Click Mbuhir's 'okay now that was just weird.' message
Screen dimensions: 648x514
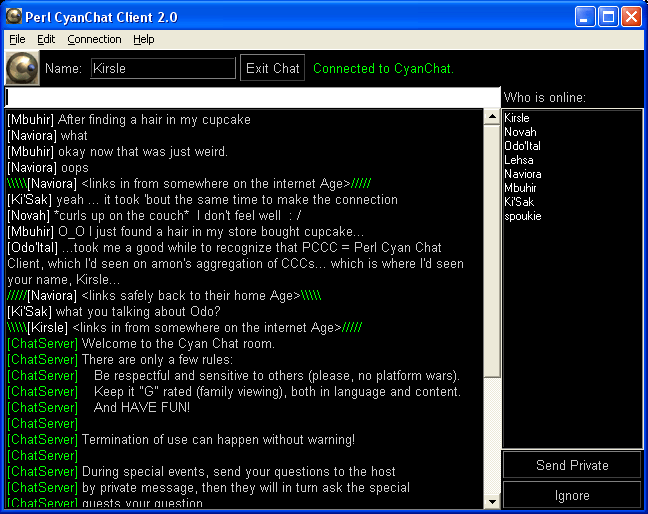tap(117, 152)
